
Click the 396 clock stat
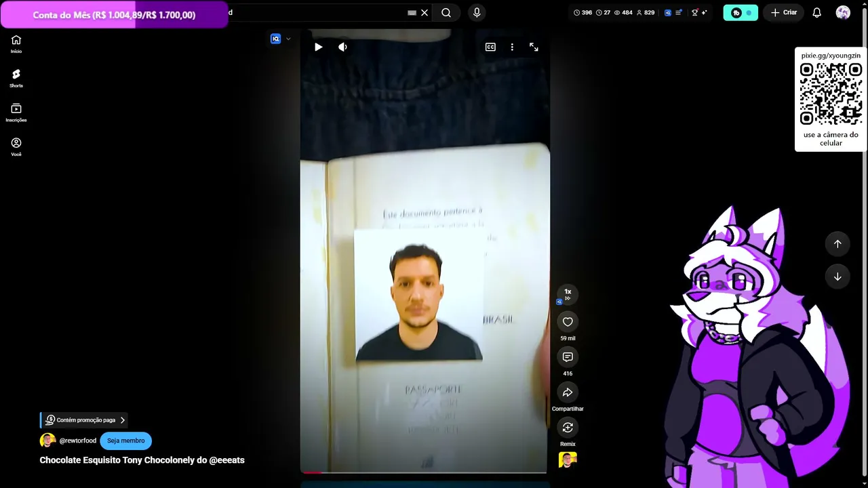coord(583,12)
